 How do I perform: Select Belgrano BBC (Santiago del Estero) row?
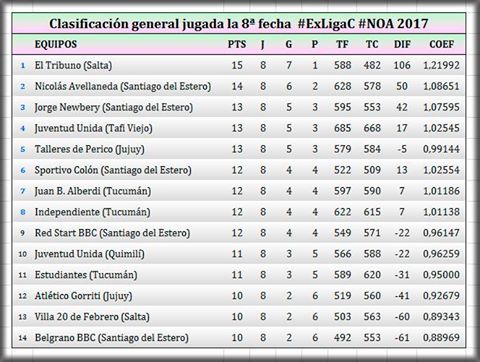tap(239, 338)
